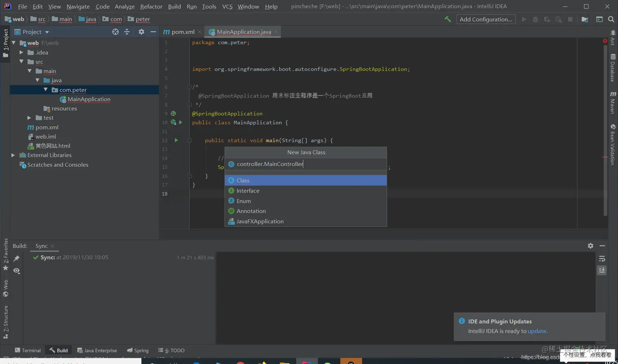618x364 pixels.
Task: Expand External Libraries node
Action: (x=13, y=155)
